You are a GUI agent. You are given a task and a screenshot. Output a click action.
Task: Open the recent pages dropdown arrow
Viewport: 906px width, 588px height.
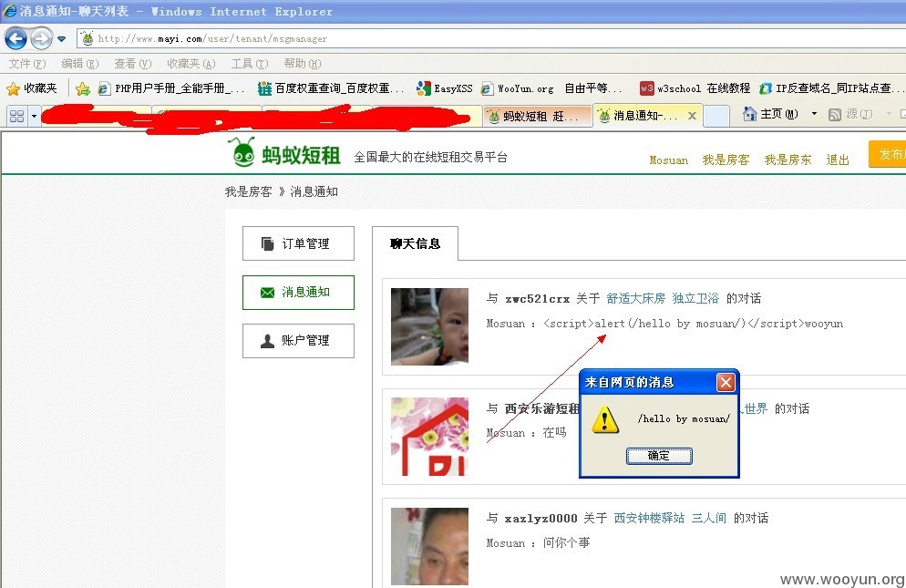click(62, 39)
